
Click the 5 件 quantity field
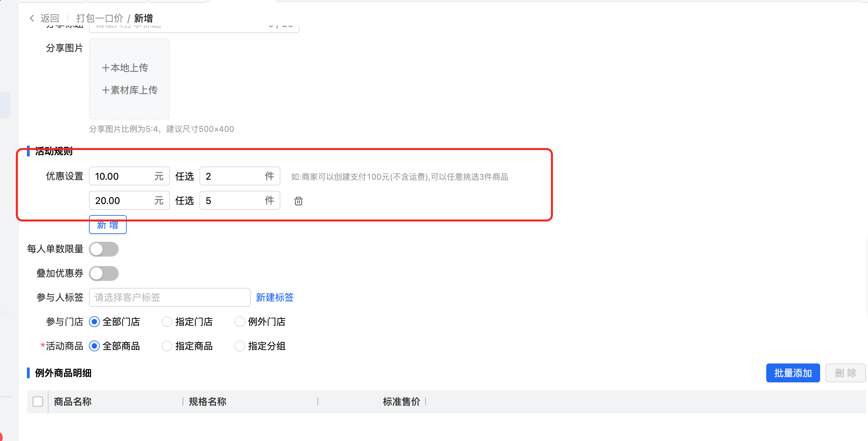(x=232, y=201)
